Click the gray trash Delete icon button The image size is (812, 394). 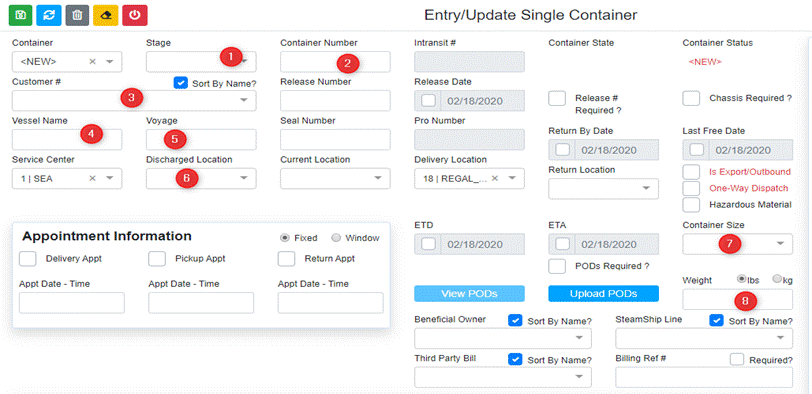[78, 15]
